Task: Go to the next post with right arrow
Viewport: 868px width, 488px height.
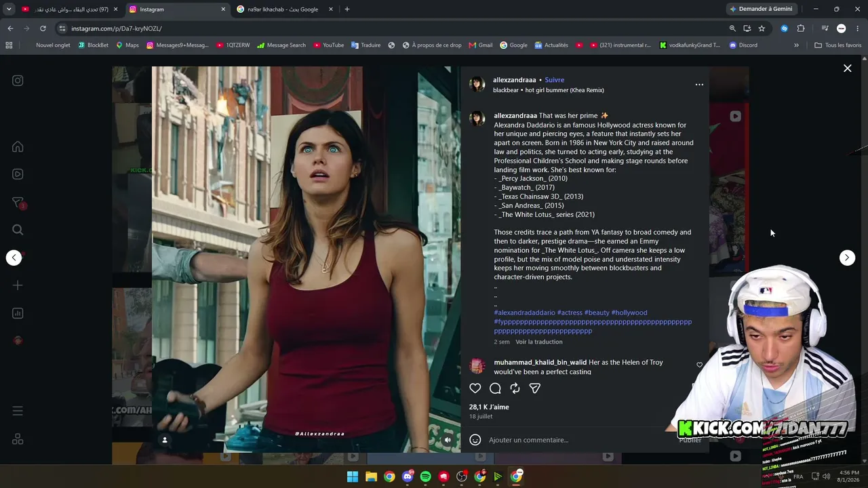Action: click(847, 258)
